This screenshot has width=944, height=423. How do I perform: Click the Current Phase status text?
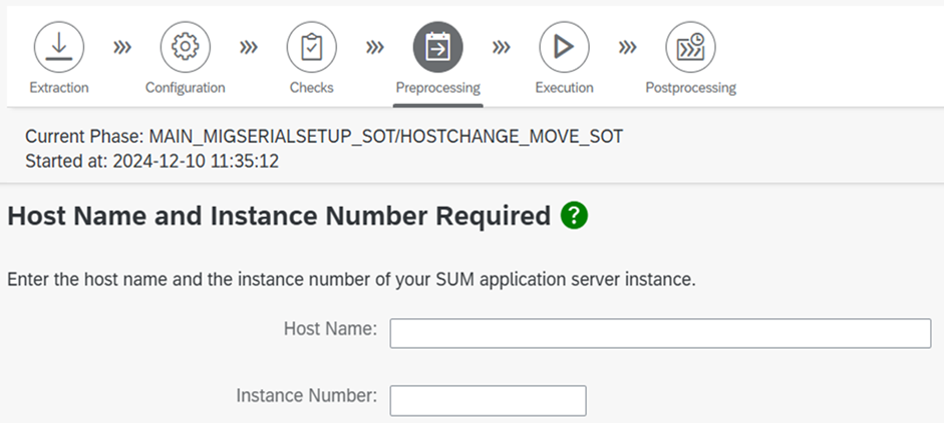[x=324, y=137]
